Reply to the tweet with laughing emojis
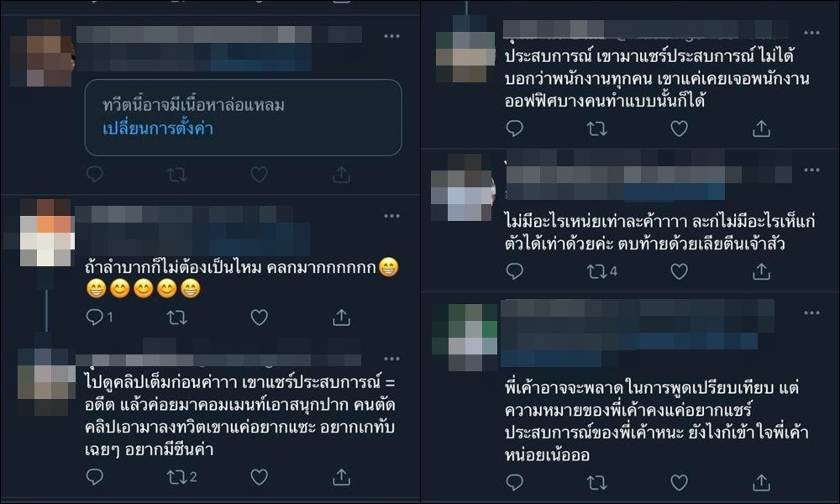 click(x=95, y=318)
